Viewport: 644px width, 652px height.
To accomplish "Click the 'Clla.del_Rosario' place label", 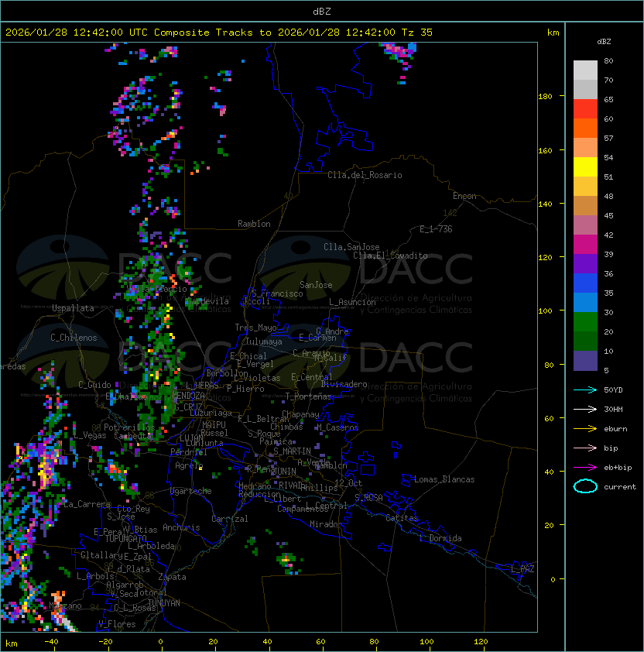I will click(365, 175).
